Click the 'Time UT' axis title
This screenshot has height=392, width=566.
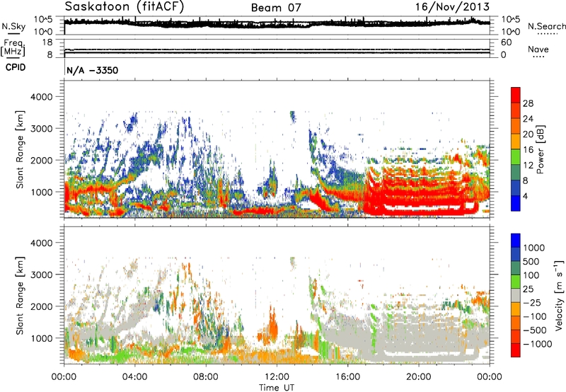pos(277,387)
